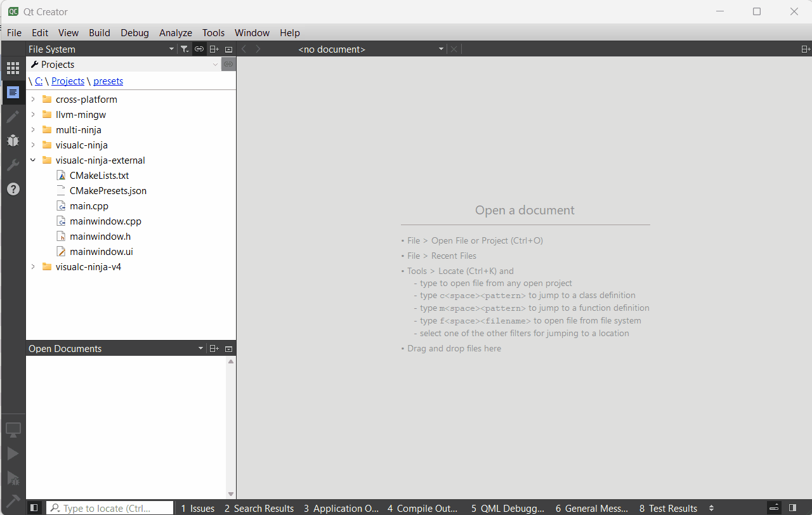Click the split editor icon at top right
The image size is (812, 515).
[x=805, y=49]
